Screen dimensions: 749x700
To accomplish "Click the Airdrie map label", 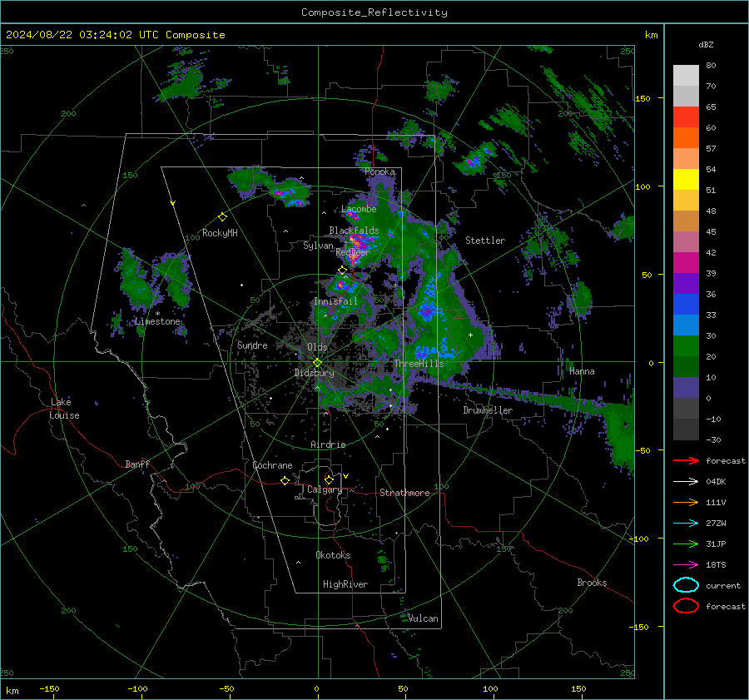I will tap(328, 444).
